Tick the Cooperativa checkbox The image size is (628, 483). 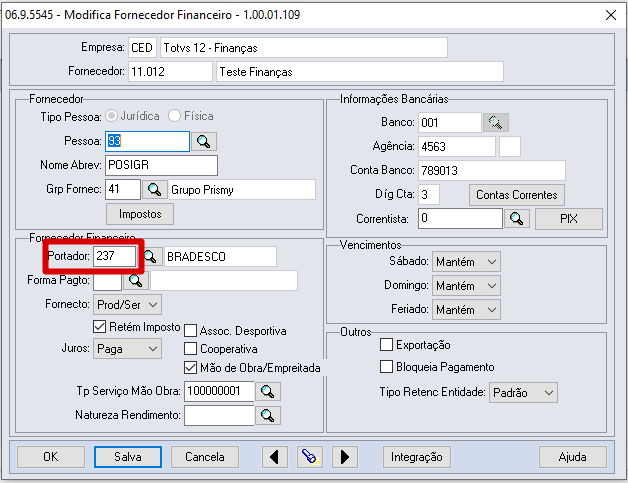pos(191,349)
